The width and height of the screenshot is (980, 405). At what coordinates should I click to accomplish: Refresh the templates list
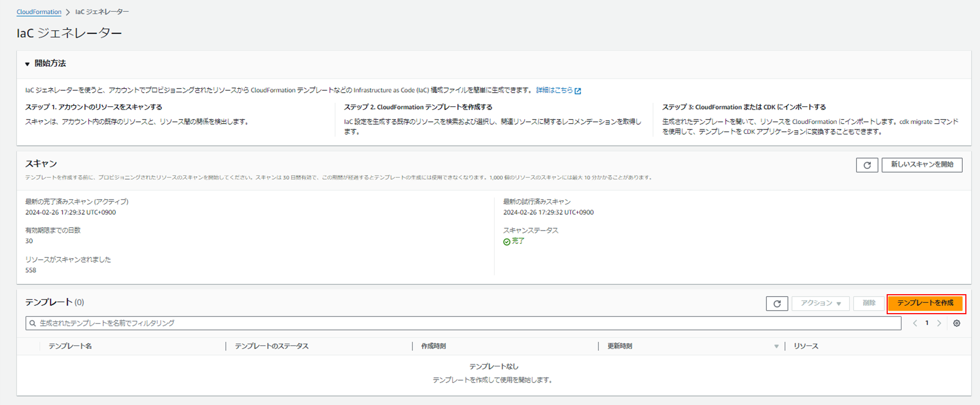[776, 303]
